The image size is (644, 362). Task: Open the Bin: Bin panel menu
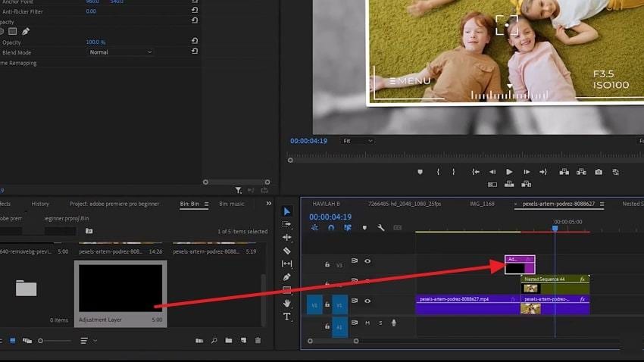[207, 204]
